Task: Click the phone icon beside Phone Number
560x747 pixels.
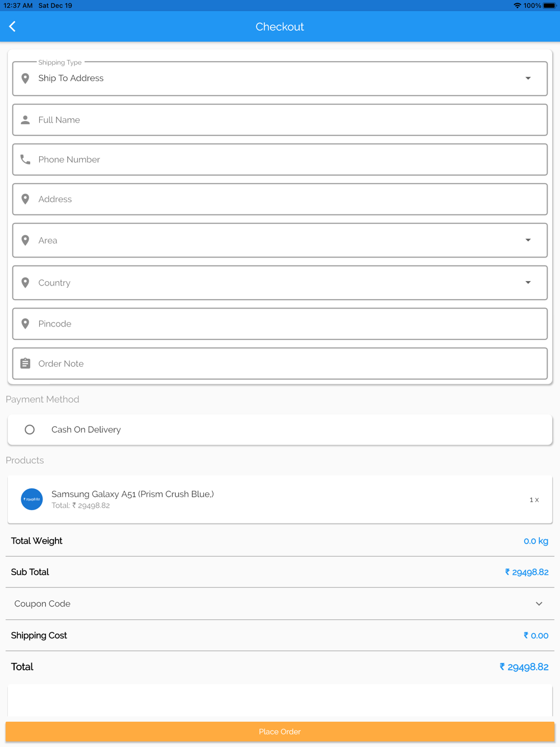Action: tap(25, 160)
